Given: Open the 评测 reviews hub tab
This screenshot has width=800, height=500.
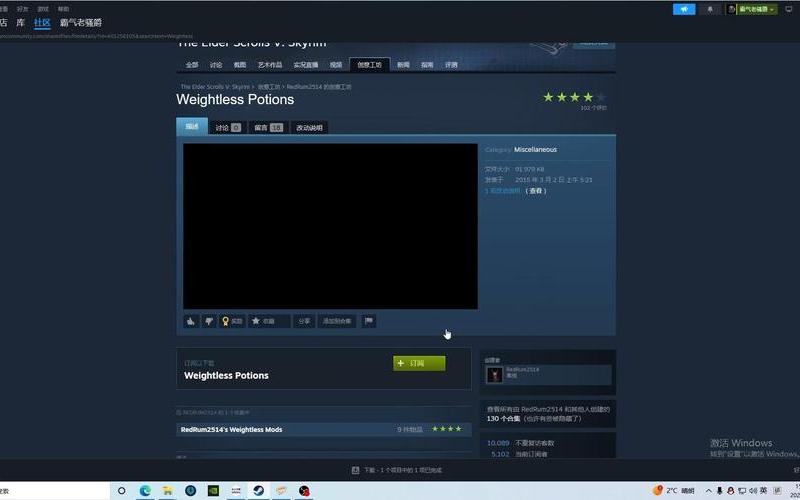Looking at the screenshot, I should [451, 65].
